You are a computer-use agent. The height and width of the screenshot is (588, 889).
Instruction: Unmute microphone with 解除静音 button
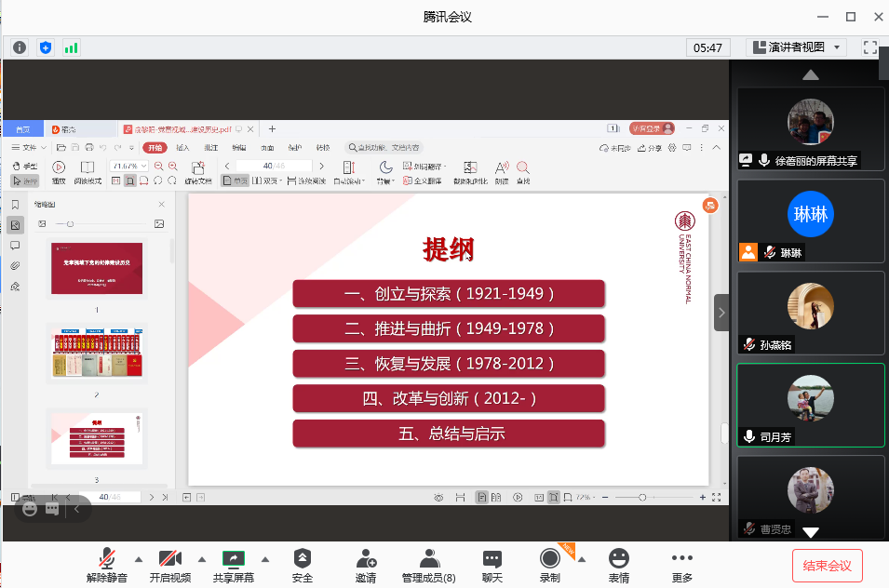pos(108,564)
